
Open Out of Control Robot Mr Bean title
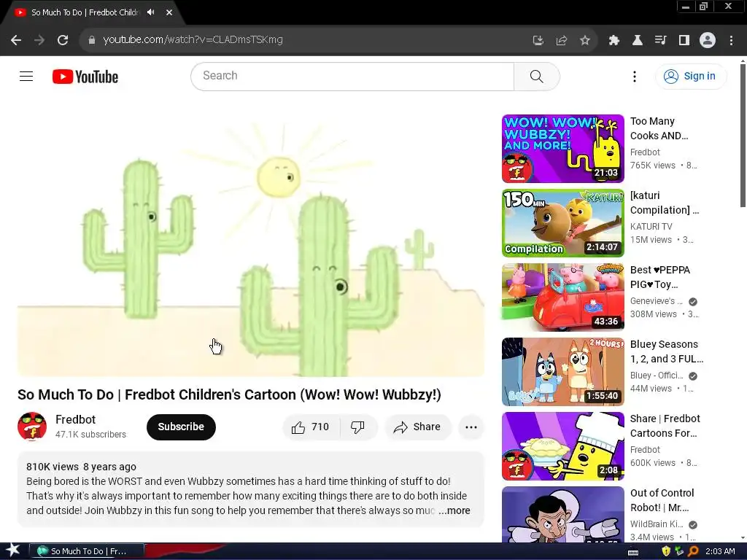point(662,500)
